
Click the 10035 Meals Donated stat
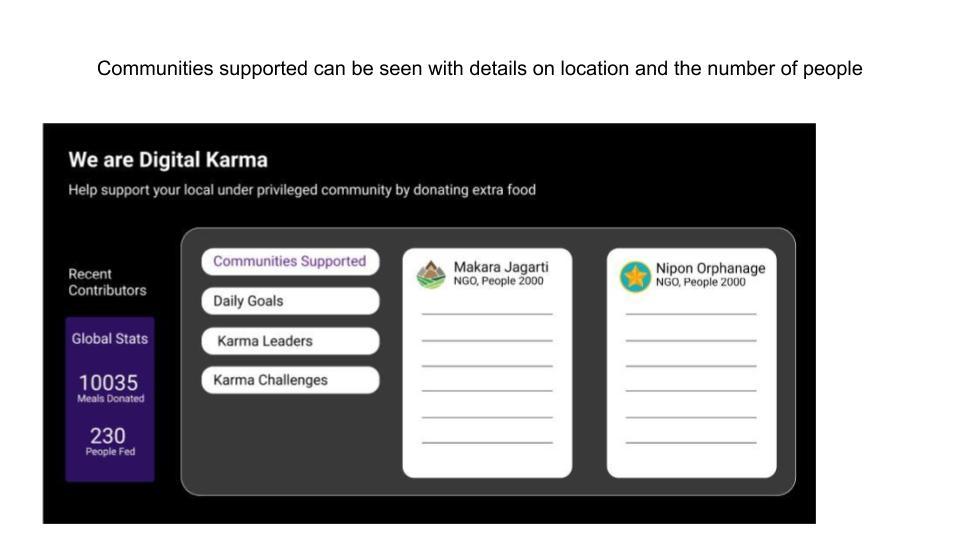109,388
